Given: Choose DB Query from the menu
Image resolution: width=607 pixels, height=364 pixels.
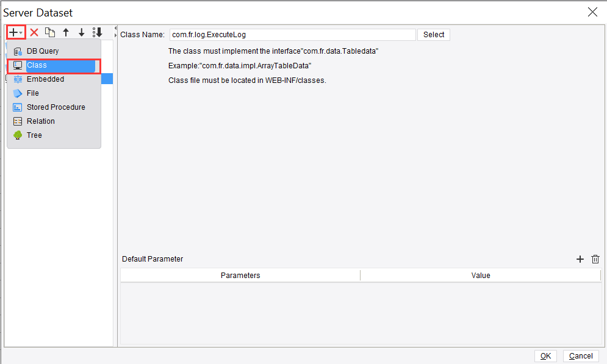Looking at the screenshot, I should point(43,51).
